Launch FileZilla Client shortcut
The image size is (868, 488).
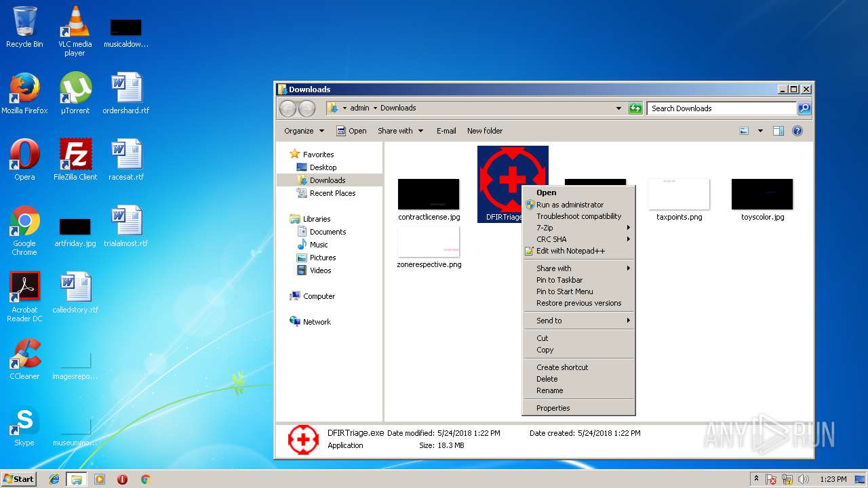(75, 160)
